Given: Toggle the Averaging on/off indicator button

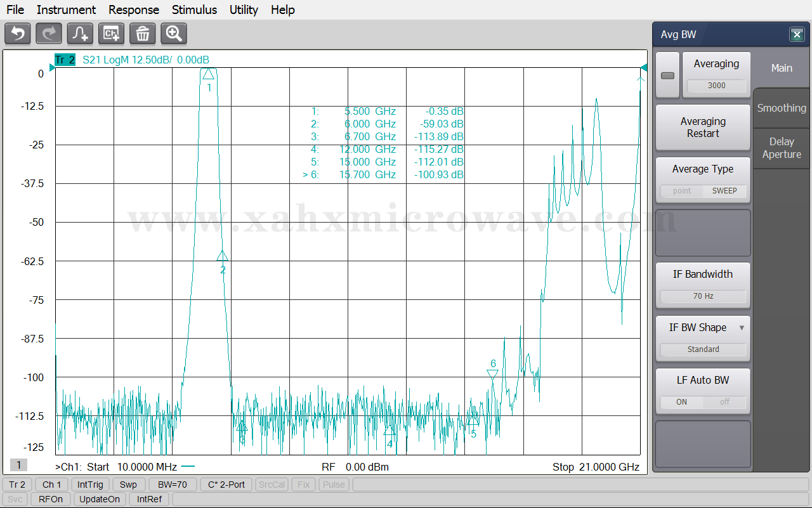Looking at the screenshot, I should click(x=667, y=75).
